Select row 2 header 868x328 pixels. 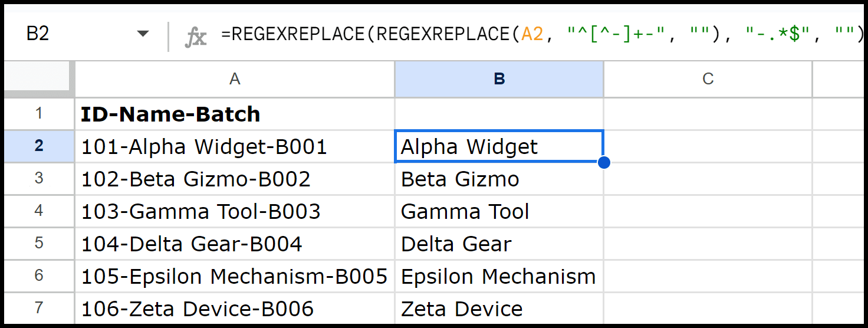click(39, 146)
